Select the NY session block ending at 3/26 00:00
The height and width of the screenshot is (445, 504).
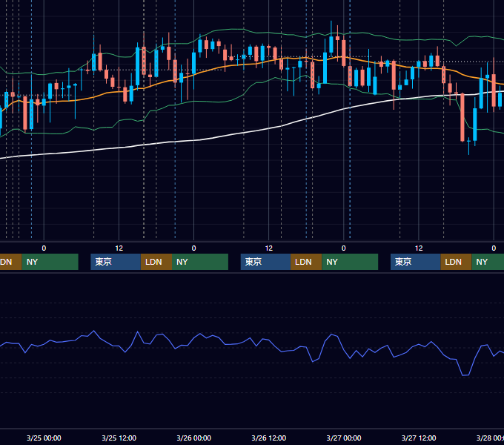pyautogui.click(x=200, y=262)
